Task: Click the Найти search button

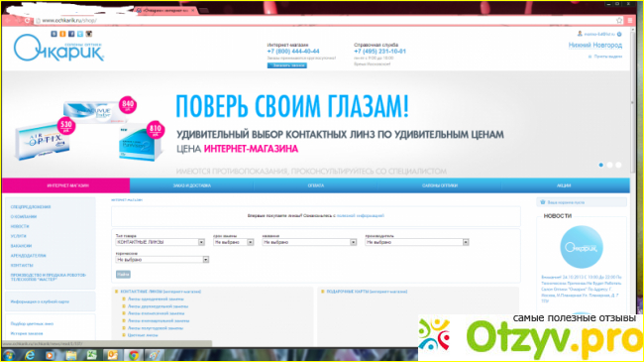Action: pyautogui.click(x=123, y=274)
